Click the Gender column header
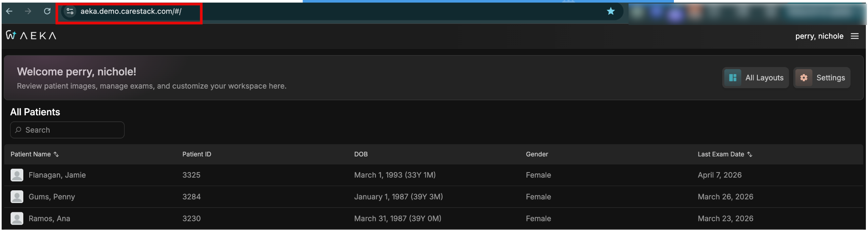 (537, 154)
